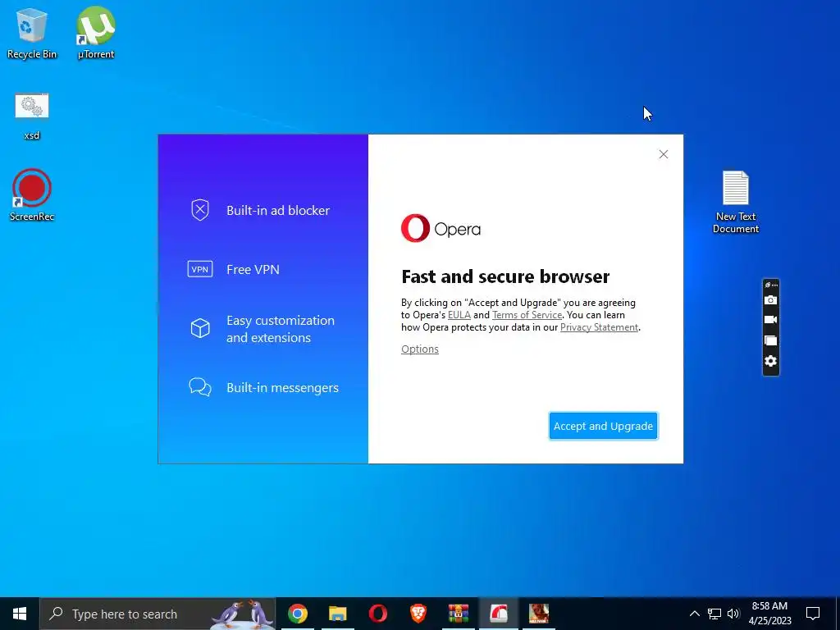
Task: Take a screenshot with ScreenRec camera icon
Action: [x=770, y=300]
